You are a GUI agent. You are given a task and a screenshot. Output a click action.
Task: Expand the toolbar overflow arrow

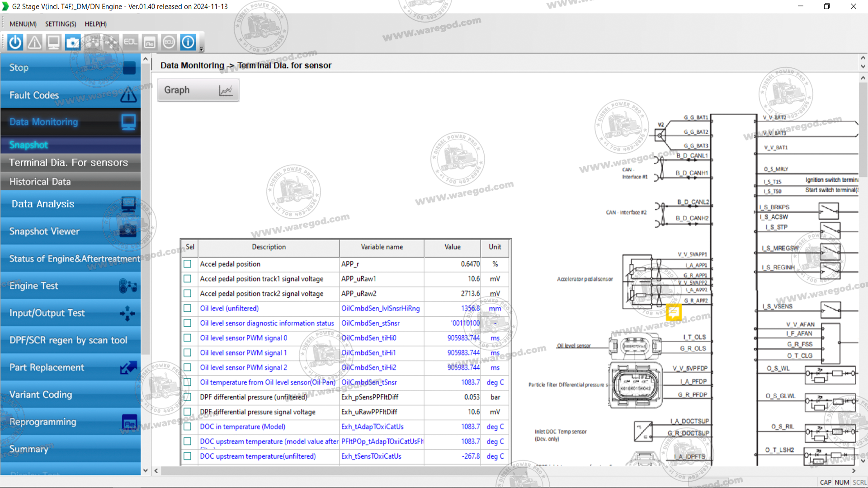click(x=202, y=49)
